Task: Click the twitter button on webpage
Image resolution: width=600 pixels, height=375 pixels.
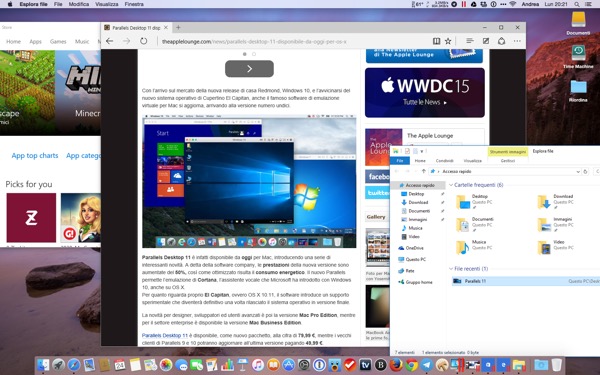Action: (x=377, y=193)
